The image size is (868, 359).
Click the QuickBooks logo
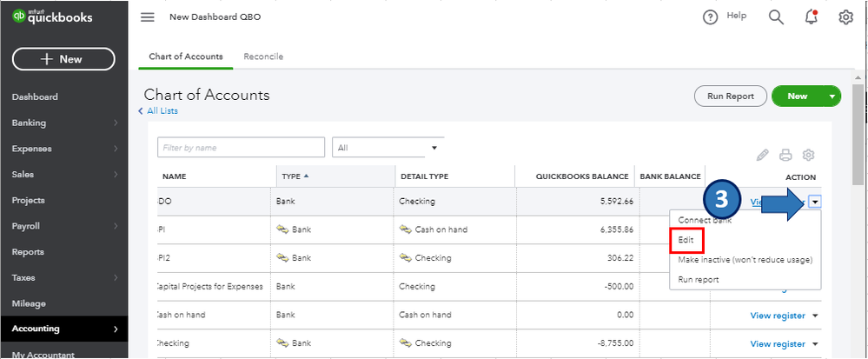point(52,17)
